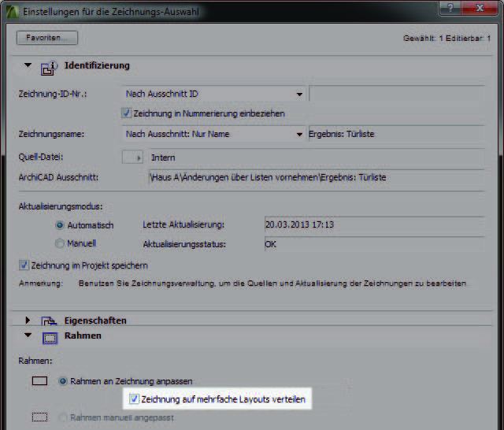
Task: Click the Eigenschaften heading
Action: pos(95,321)
